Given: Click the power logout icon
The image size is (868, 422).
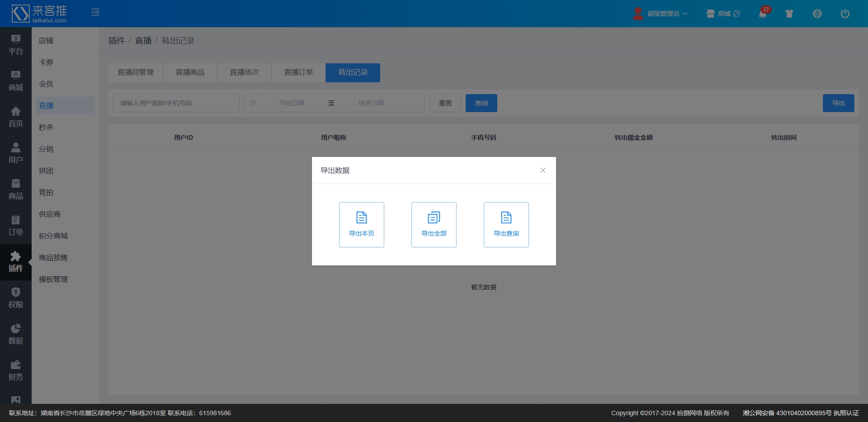Looking at the screenshot, I should 844,14.
